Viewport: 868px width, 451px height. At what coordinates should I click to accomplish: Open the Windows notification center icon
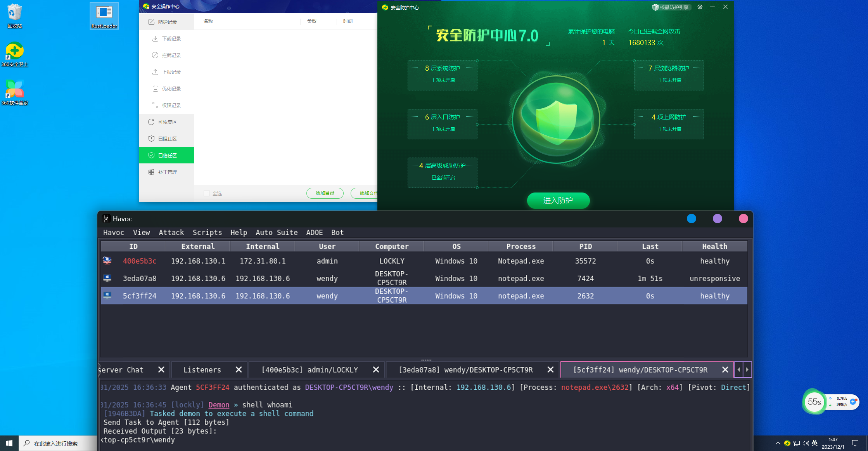coord(855,443)
